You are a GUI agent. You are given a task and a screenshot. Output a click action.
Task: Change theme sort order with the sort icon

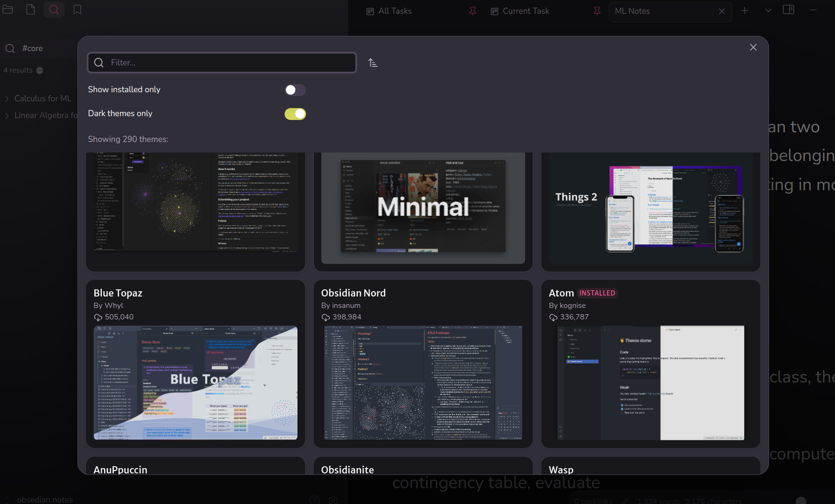click(x=373, y=62)
